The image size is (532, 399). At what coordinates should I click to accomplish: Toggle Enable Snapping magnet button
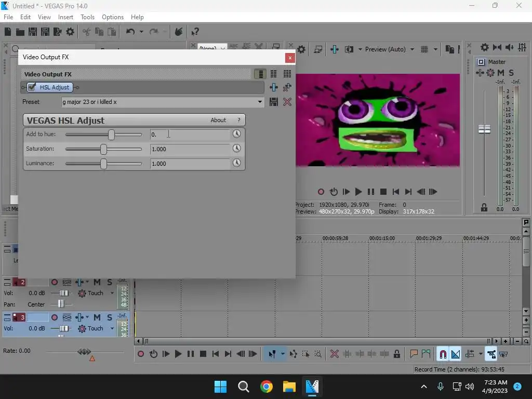point(443,354)
